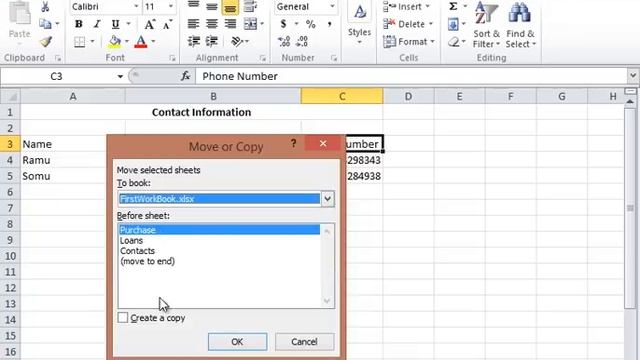Center text horizontally

pyautogui.click(x=212, y=24)
